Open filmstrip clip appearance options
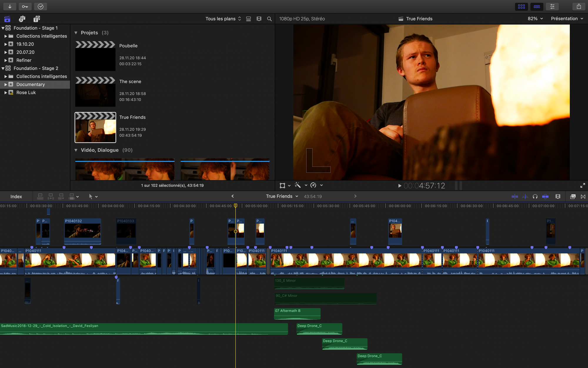Image resolution: width=588 pixels, height=368 pixels. click(x=259, y=19)
